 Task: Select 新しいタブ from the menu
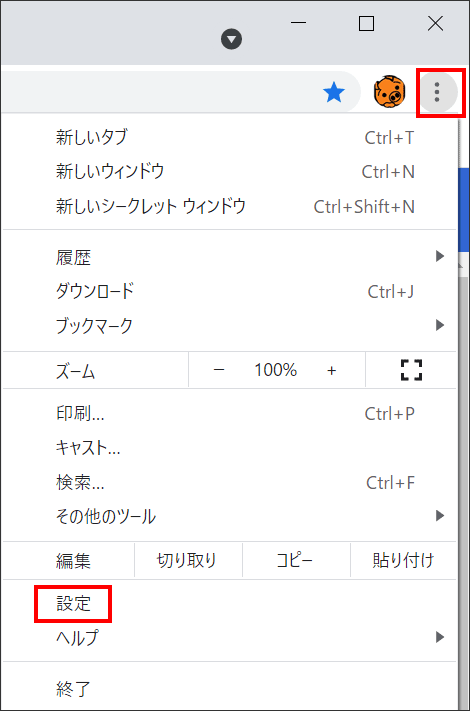click(x=229, y=137)
